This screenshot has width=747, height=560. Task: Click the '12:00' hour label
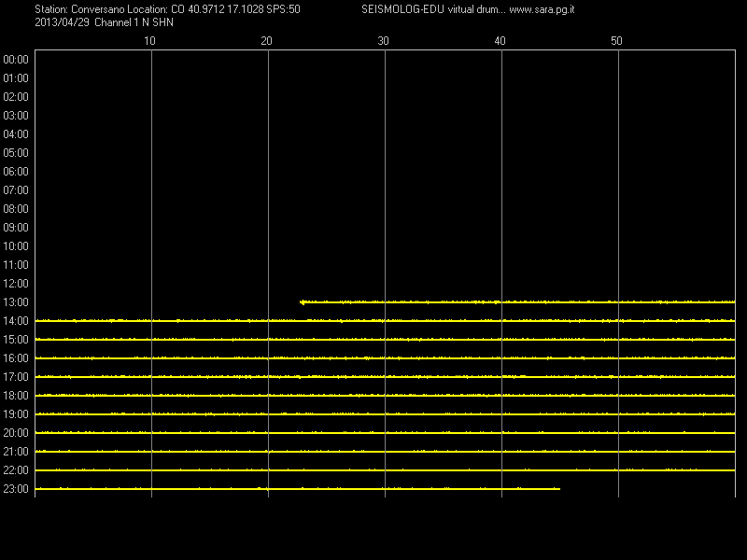click(x=16, y=284)
